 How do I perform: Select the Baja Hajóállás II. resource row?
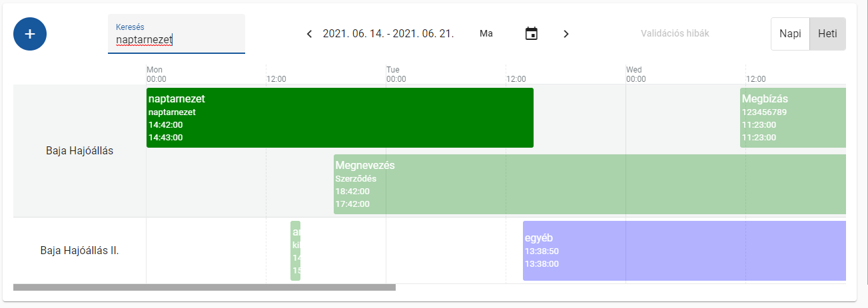[80, 251]
